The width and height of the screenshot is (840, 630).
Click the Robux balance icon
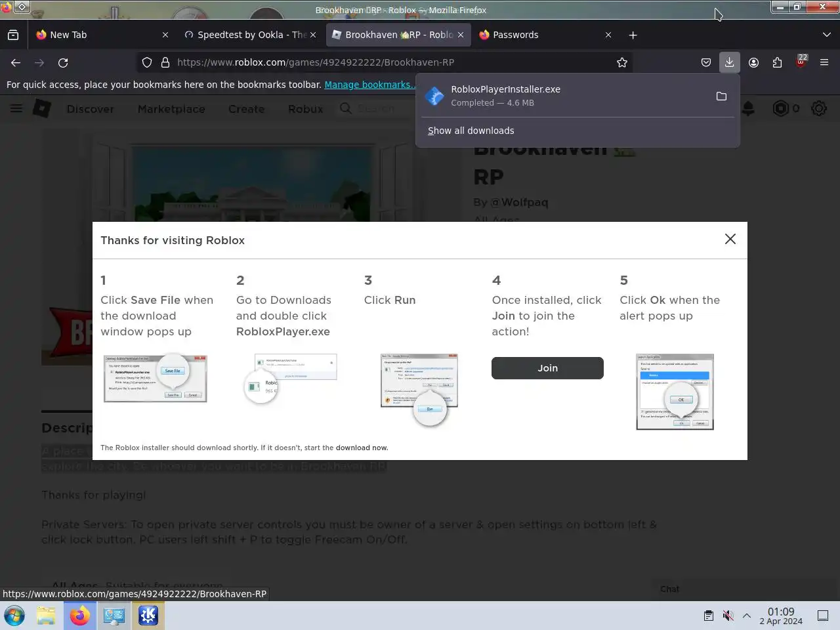[x=780, y=108]
